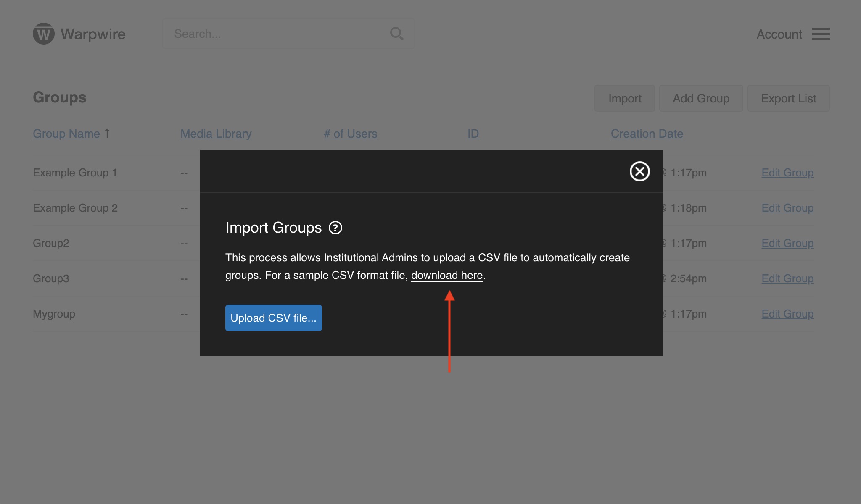Click the download here link
This screenshot has height=504, width=861.
tap(446, 275)
